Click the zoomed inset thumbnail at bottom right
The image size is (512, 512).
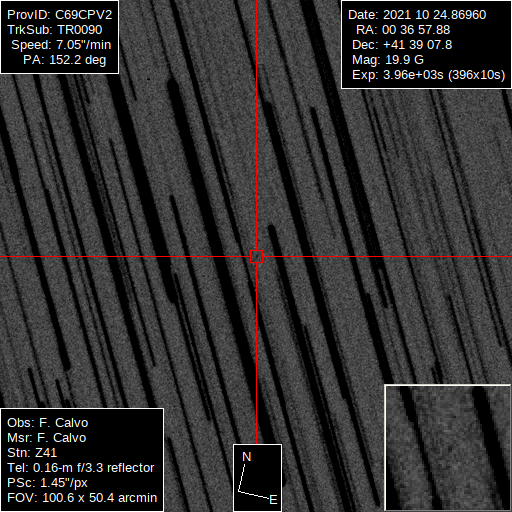pyautogui.click(x=448, y=448)
